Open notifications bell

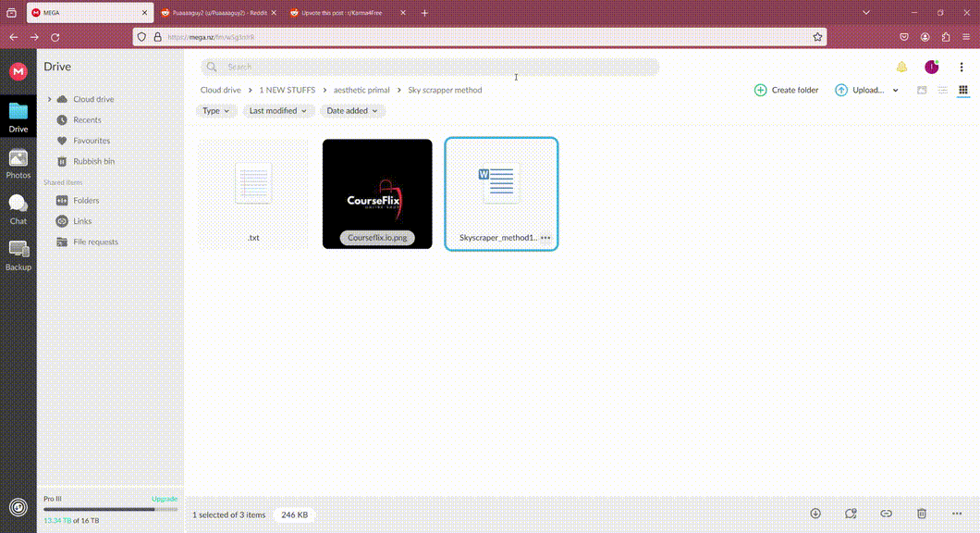[x=901, y=67]
